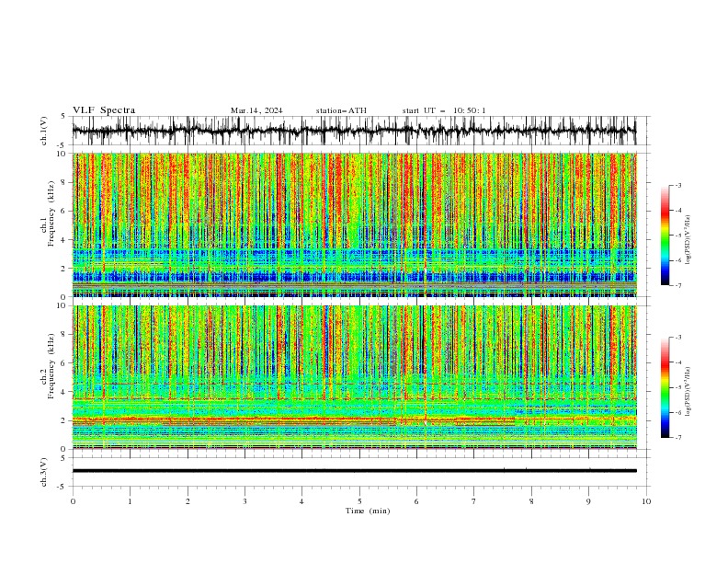
Task: Select the ch.2 Frequency (kHz) axis label
Action: (x=48, y=366)
